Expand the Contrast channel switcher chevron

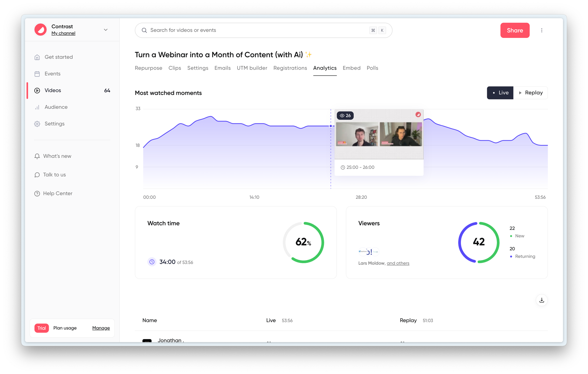106,30
